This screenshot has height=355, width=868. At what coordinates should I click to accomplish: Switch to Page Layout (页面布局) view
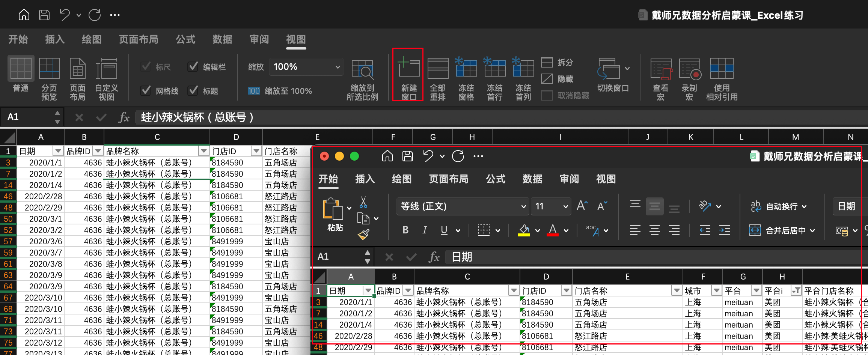[x=78, y=79]
